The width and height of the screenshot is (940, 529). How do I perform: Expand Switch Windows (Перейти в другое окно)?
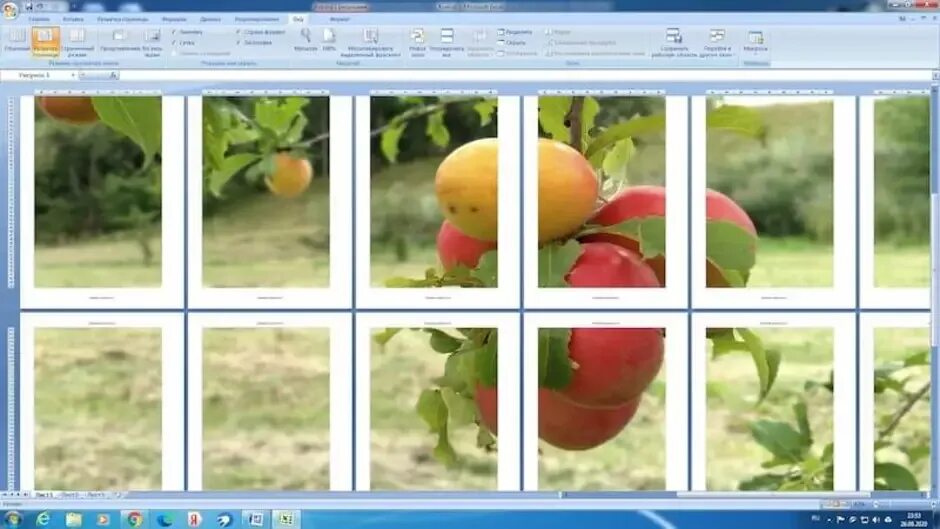tap(718, 42)
